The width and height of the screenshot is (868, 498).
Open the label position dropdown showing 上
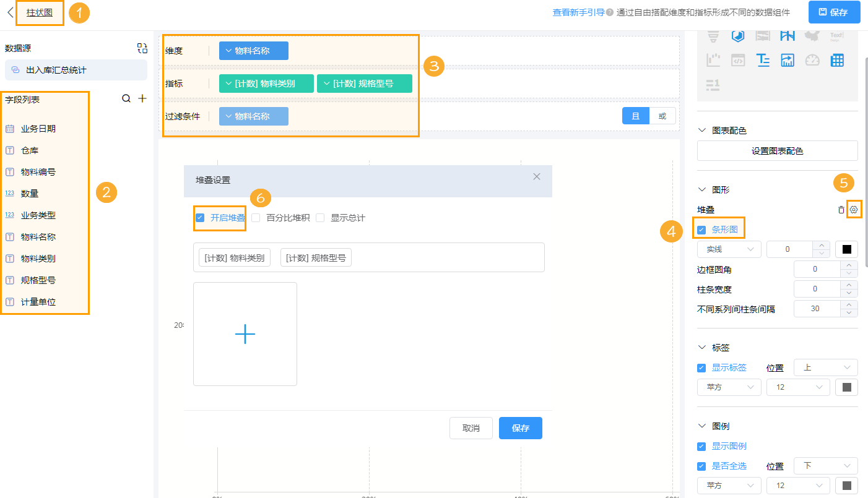(x=825, y=367)
